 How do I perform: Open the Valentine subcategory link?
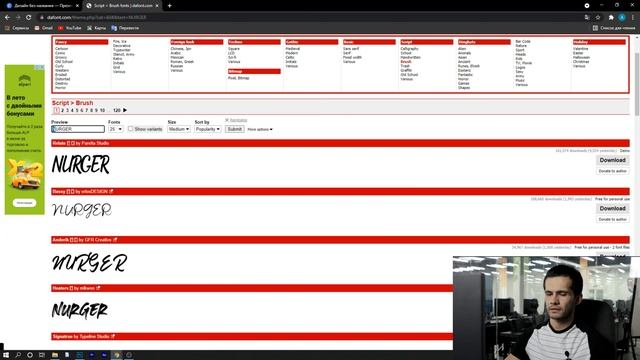(x=580, y=49)
